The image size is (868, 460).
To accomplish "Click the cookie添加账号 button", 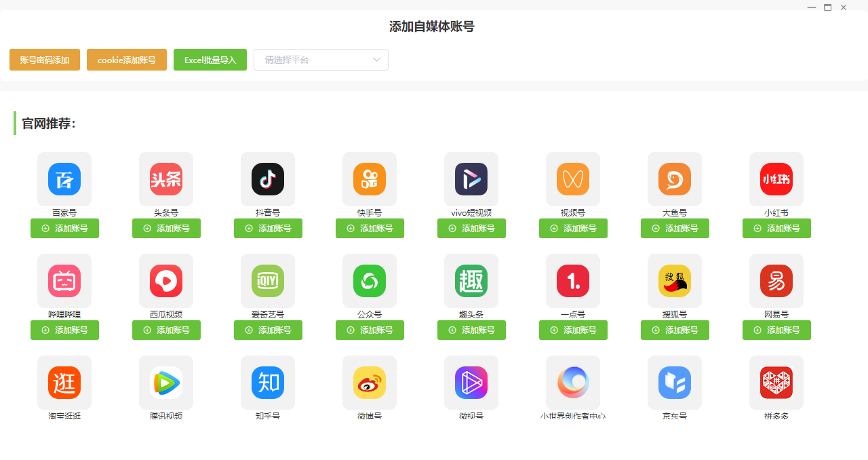I will pos(127,60).
